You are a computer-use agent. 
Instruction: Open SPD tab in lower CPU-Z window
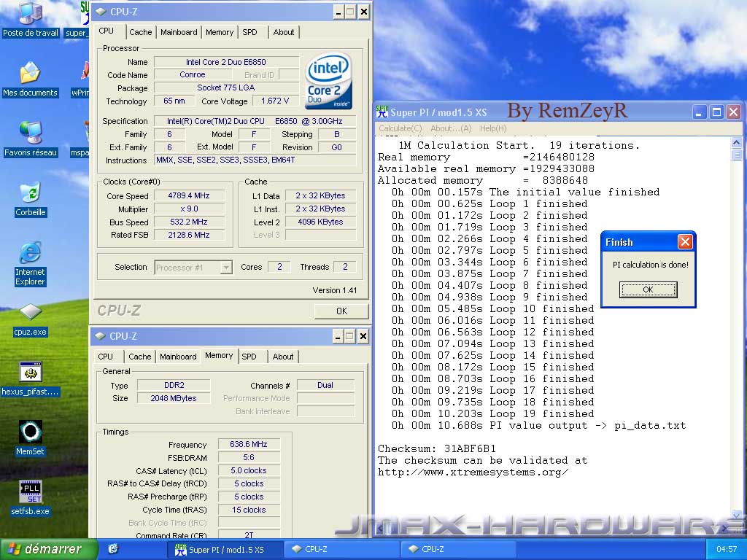coord(249,356)
